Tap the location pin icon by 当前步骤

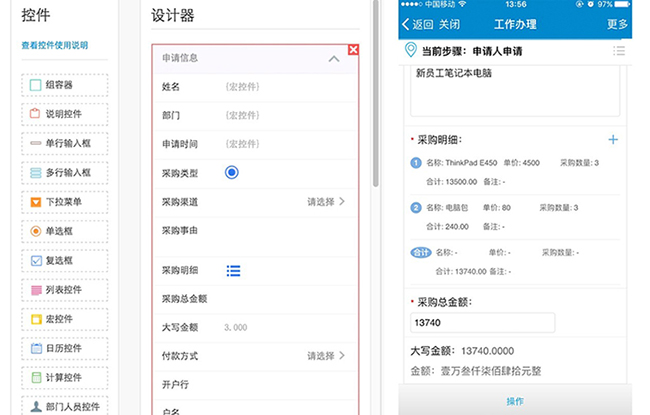coord(410,50)
